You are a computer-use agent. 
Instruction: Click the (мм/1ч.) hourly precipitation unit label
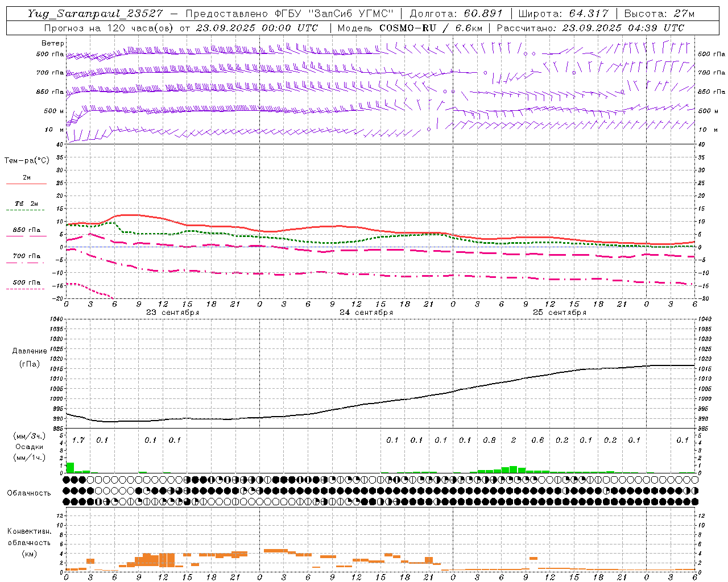[x=29, y=458]
